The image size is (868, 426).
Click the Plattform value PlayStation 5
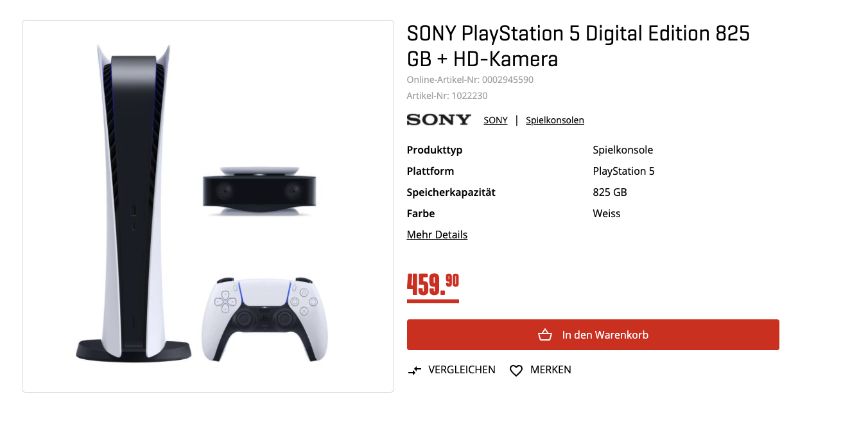point(623,171)
